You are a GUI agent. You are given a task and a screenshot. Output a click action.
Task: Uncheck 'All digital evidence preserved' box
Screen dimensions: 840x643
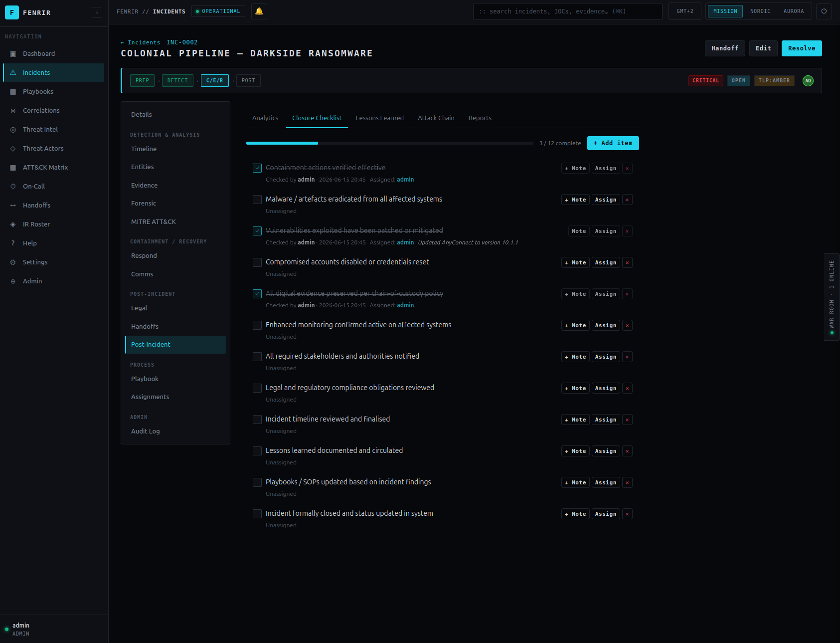click(x=257, y=294)
